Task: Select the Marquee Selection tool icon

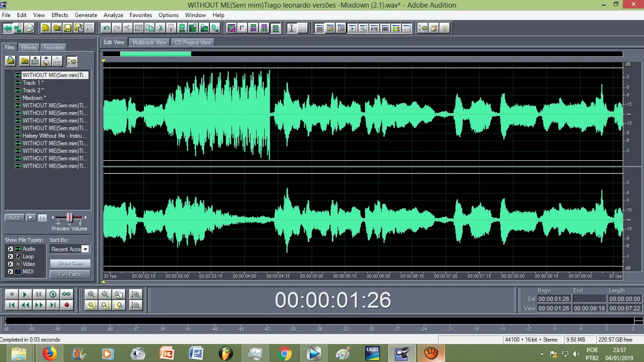Action: tap(302, 28)
